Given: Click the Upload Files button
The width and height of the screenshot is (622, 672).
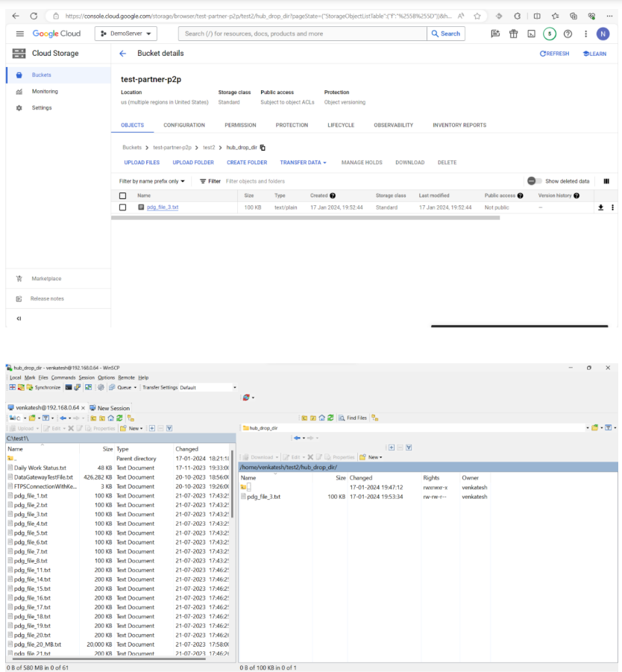Looking at the screenshot, I should [x=142, y=163].
